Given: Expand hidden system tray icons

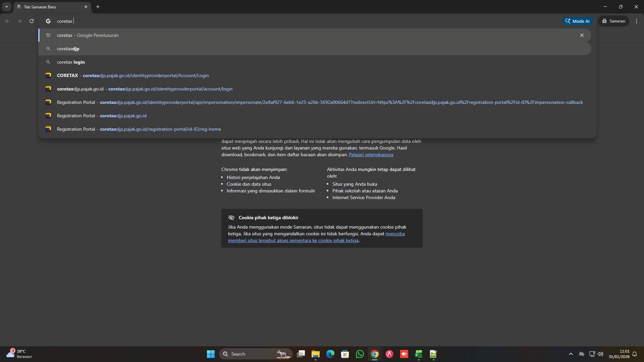Looking at the screenshot, I should pos(571,354).
